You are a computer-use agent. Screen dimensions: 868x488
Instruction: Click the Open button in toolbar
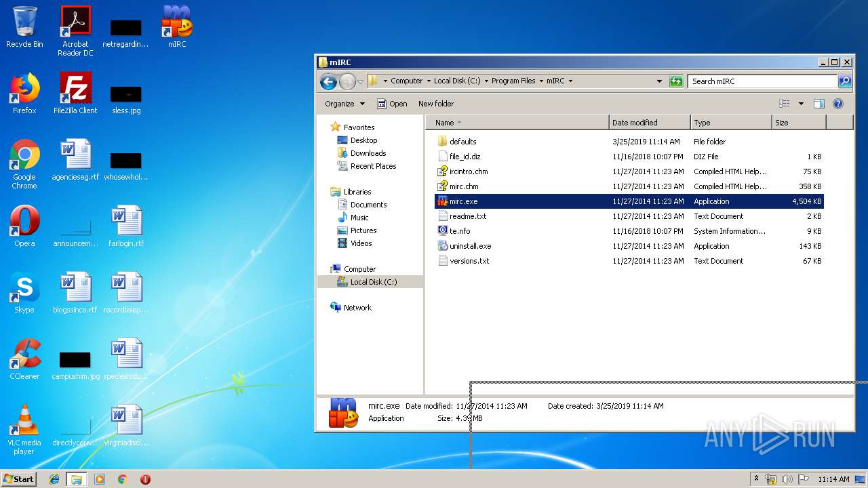point(392,104)
